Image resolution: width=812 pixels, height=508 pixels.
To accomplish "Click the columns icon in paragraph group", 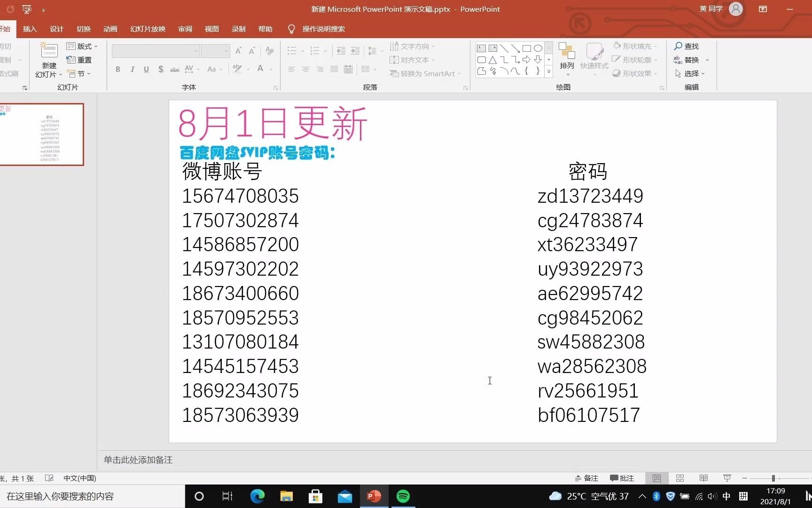I will [366, 69].
